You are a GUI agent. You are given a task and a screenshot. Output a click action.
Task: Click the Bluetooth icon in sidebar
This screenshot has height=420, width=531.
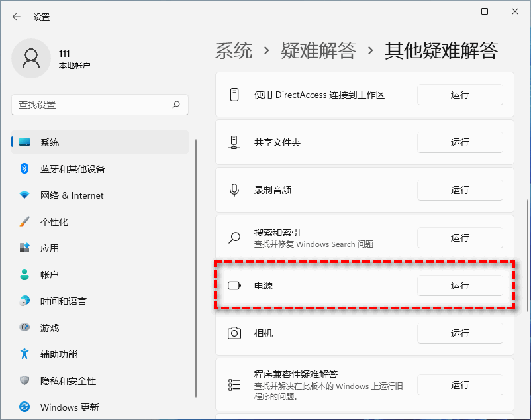24,169
